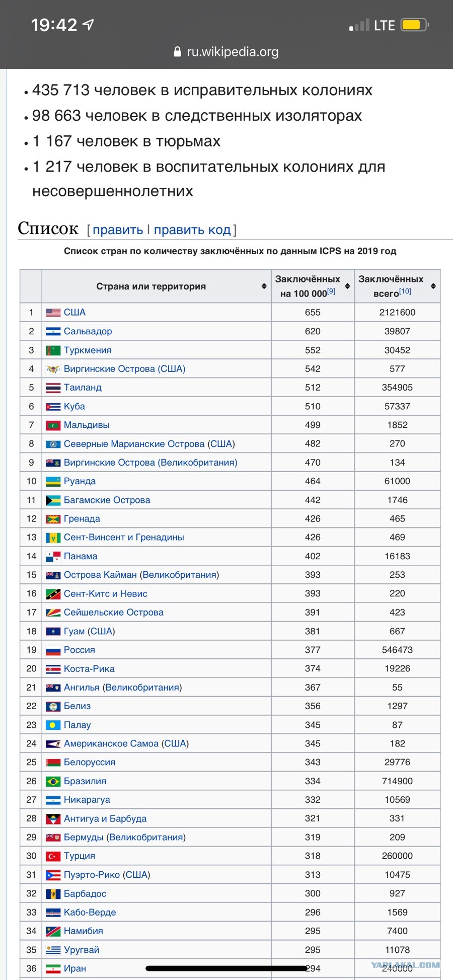Click the Cuba flag icon
This screenshot has height=980, width=453.
click(x=53, y=407)
